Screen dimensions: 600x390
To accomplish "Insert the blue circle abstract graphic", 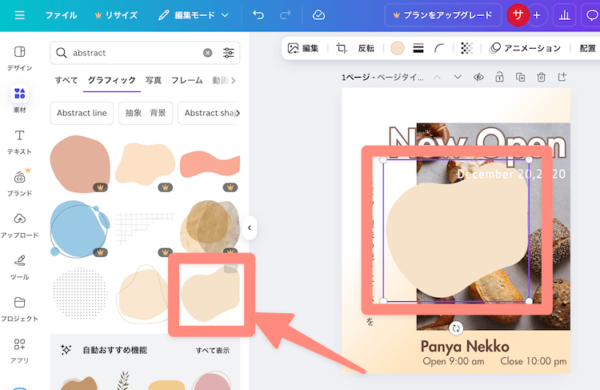I will [79, 228].
